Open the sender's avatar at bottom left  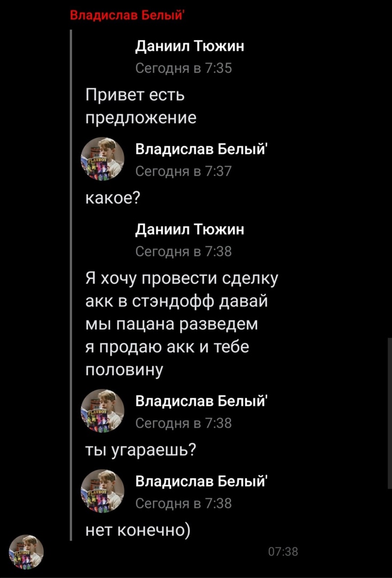[x=26, y=552]
